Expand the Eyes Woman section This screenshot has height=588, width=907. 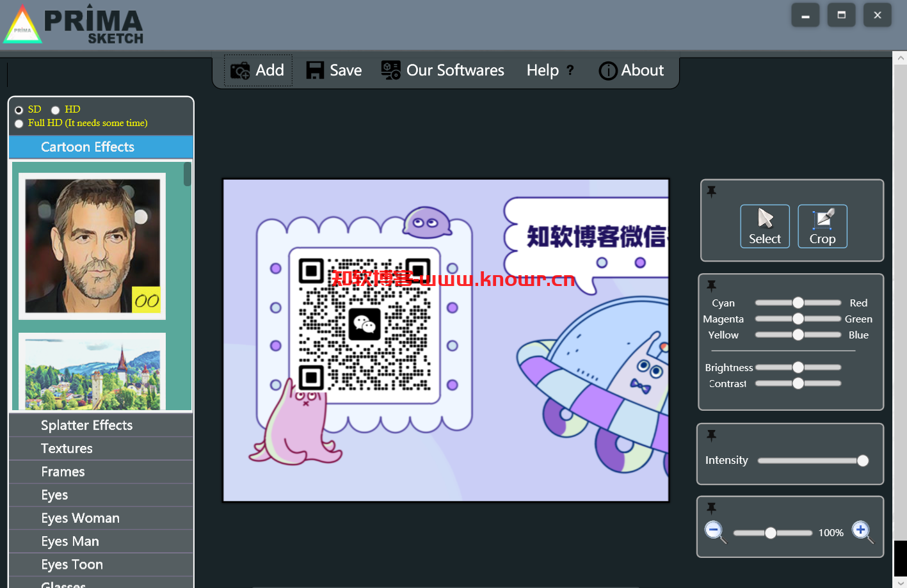(101, 518)
